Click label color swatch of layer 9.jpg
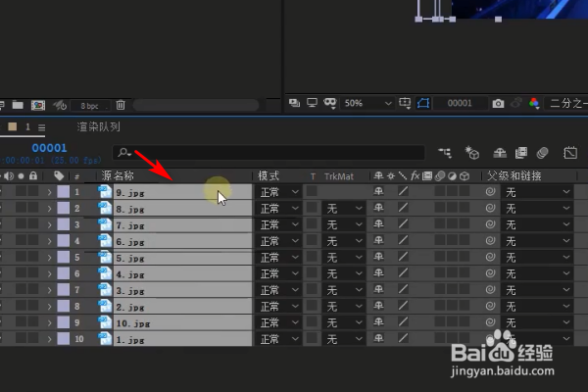The height and width of the screenshot is (392, 588). click(x=63, y=192)
